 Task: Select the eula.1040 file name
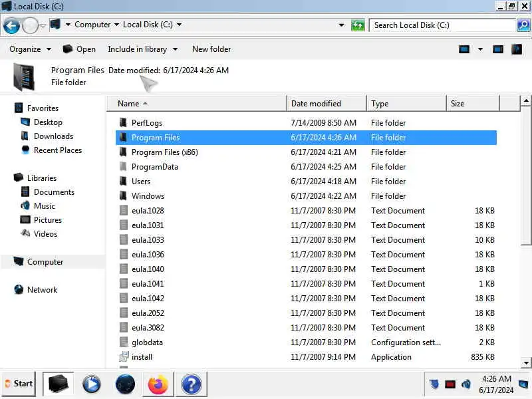(148, 269)
